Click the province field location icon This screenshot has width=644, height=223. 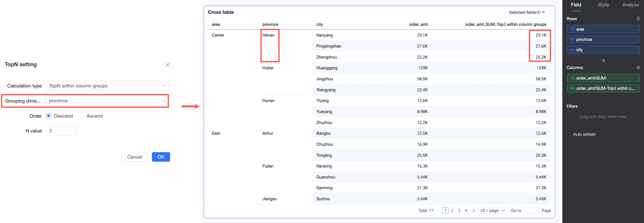pyautogui.click(x=572, y=39)
